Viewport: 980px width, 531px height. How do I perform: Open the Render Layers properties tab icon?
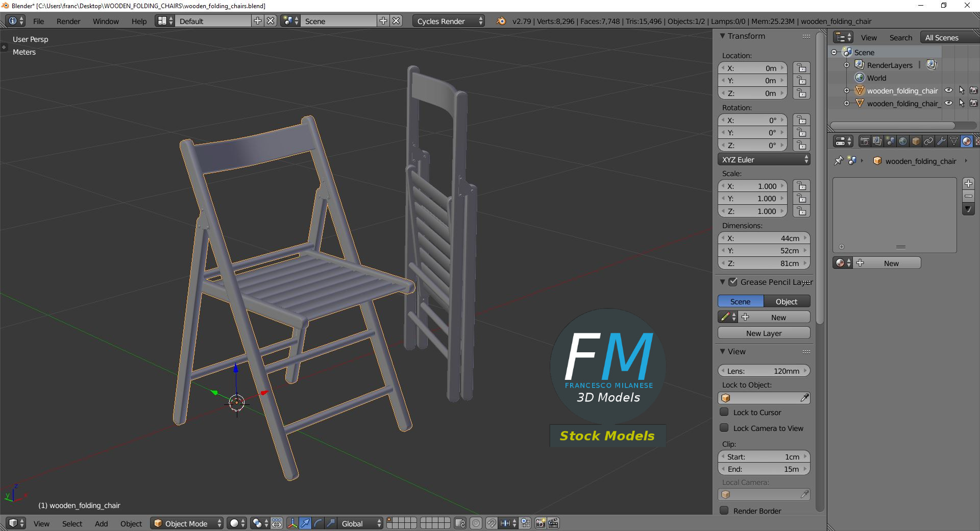pos(877,141)
